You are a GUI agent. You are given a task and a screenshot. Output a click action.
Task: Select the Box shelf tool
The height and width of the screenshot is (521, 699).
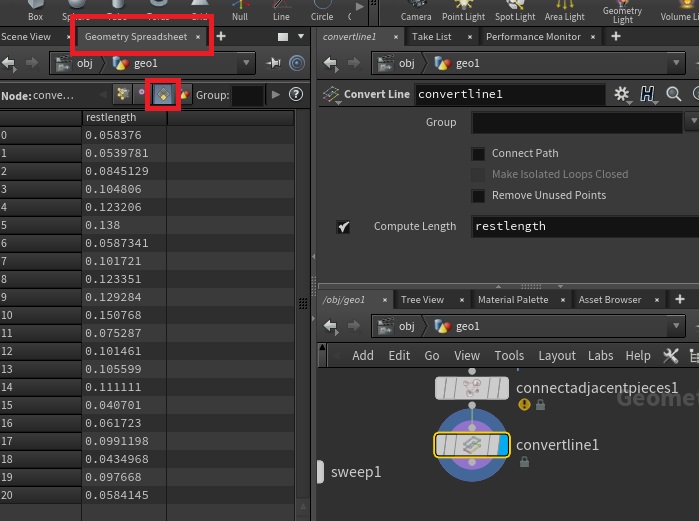click(x=35, y=11)
